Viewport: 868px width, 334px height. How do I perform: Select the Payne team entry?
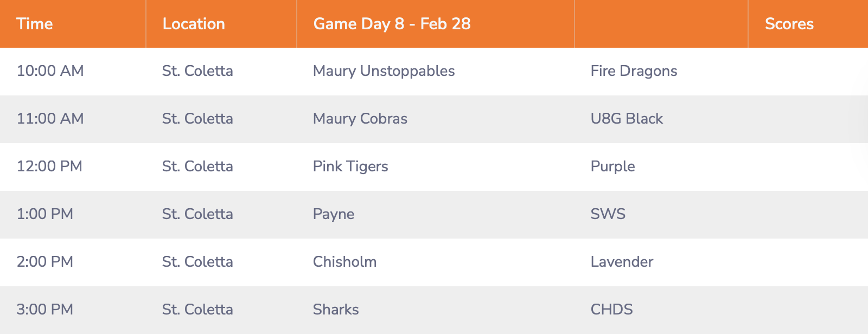coord(334,214)
